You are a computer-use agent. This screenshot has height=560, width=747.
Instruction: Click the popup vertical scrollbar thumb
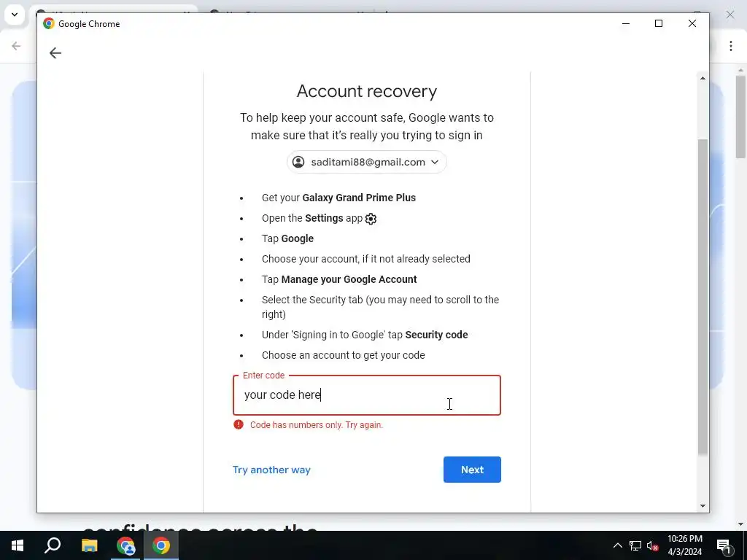pos(703,296)
